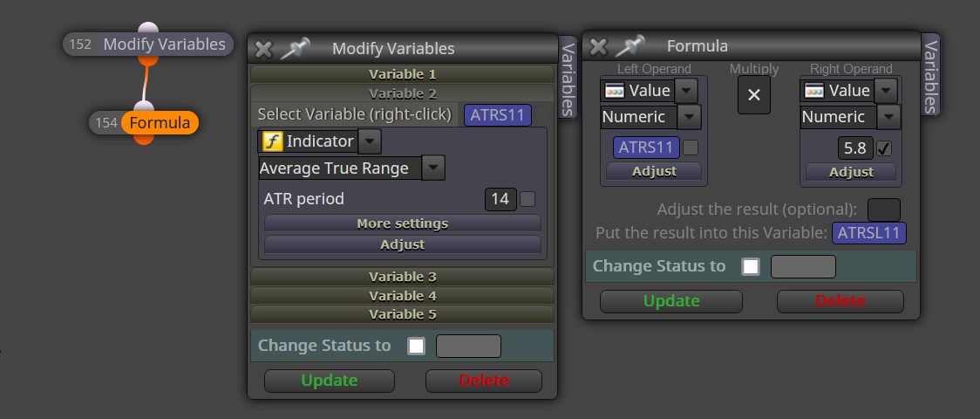Enable Change Status checkbox in Modify Variables
The image size is (980, 419).
coord(416,346)
